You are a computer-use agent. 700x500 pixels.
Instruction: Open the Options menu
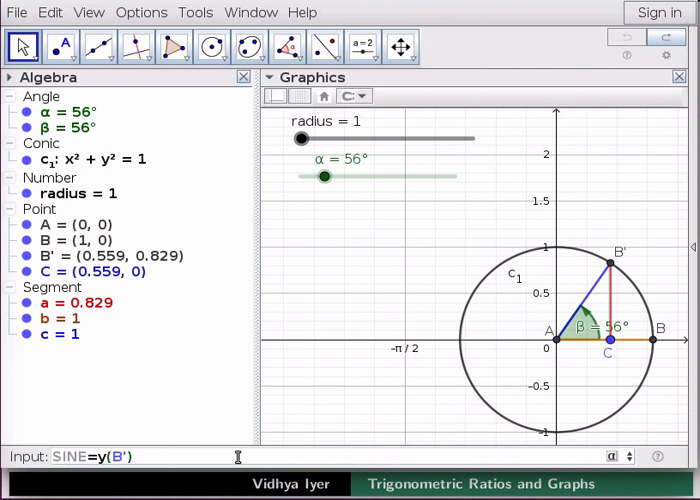point(141,12)
